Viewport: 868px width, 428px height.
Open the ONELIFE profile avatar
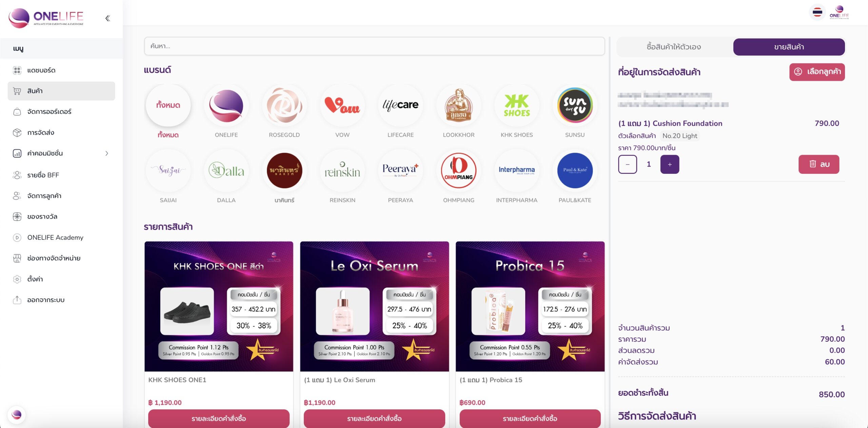click(839, 12)
